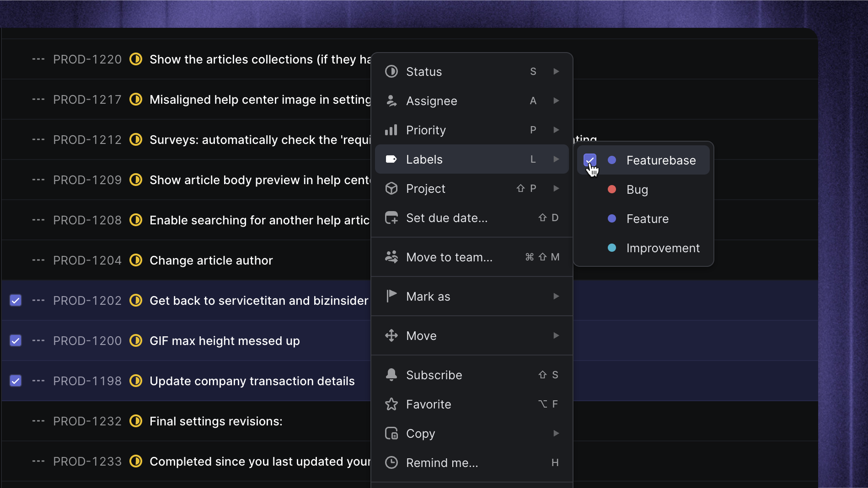
Task: Expand the Labels submenu arrow
Action: pyautogui.click(x=556, y=159)
